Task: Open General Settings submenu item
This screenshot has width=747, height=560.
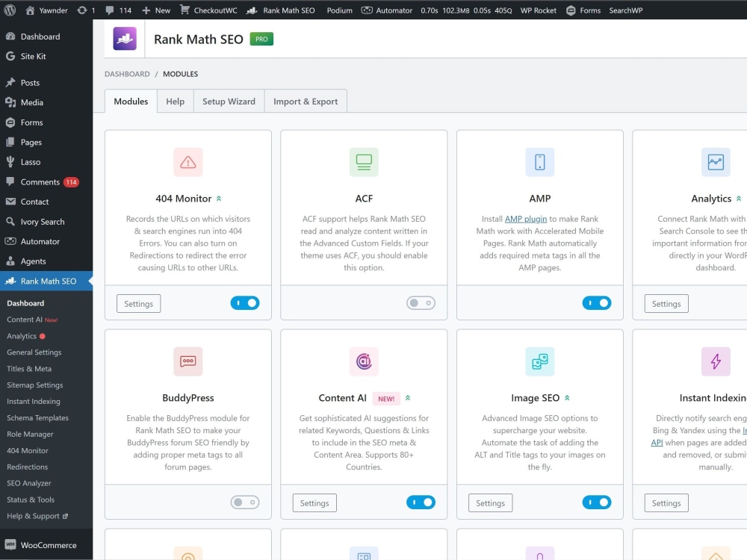Action: [x=34, y=352]
